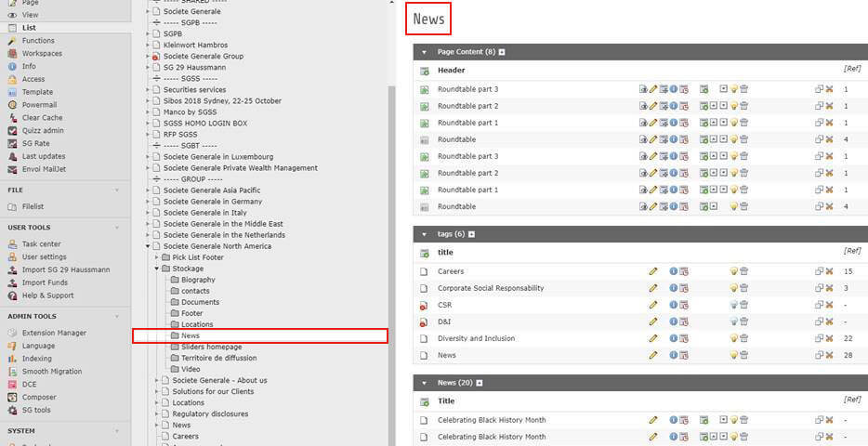Open the Workspaces module
The image size is (868, 446).
[x=42, y=53]
